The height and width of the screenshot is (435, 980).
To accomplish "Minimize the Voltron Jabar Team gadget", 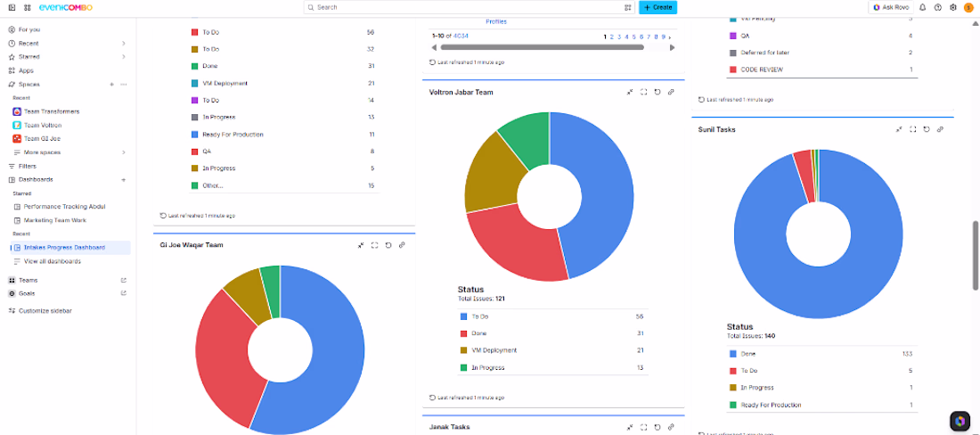I will pyautogui.click(x=630, y=92).
